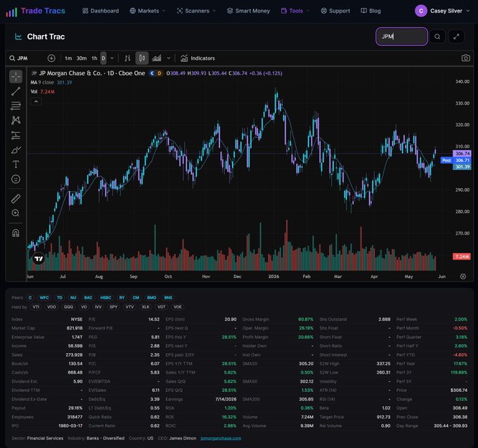Click the Vol 7.24M indicator legend
The height and width of the screenshot is (448, 478).
[43, 92]
